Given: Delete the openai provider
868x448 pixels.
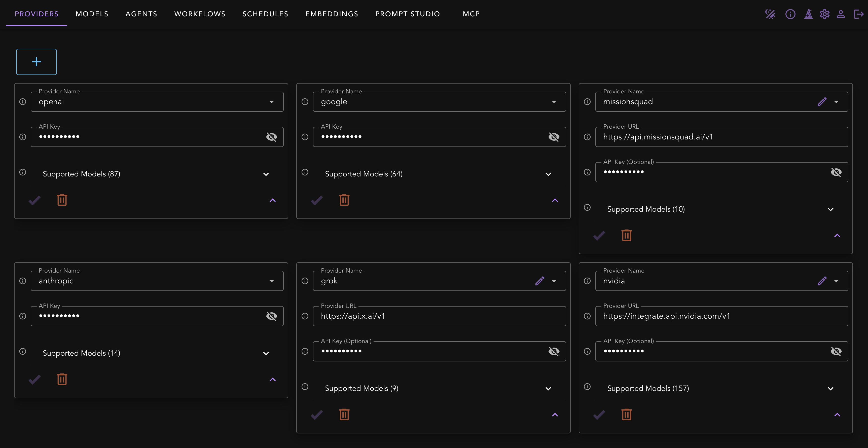Looking at the screenshot, I should pos(62,200).
